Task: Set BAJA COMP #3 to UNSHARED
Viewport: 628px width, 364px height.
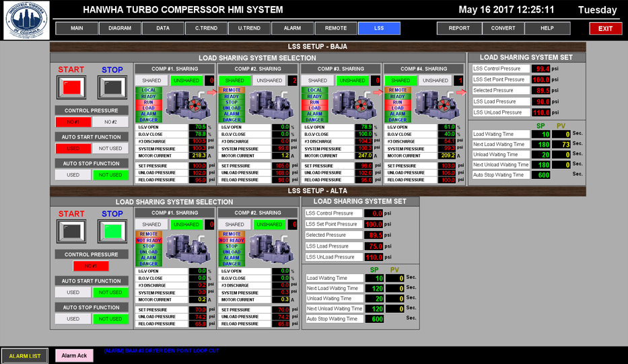Action: (x=353, y=81)
